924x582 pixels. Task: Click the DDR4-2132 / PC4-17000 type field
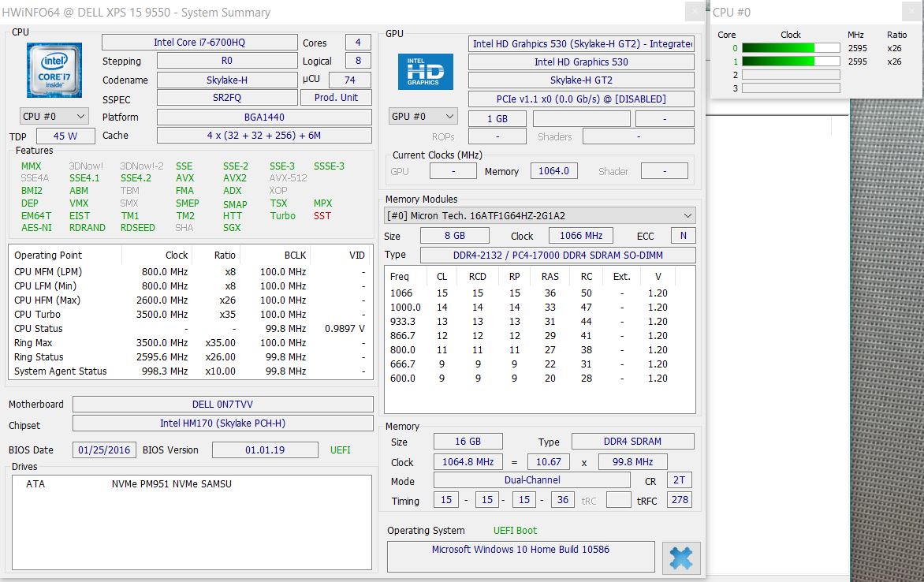(x=558, y=255)
